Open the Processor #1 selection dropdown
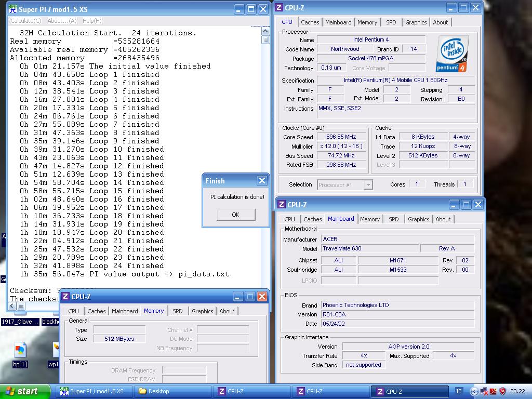This screenshot has width=532, height=399. [368, 185]
